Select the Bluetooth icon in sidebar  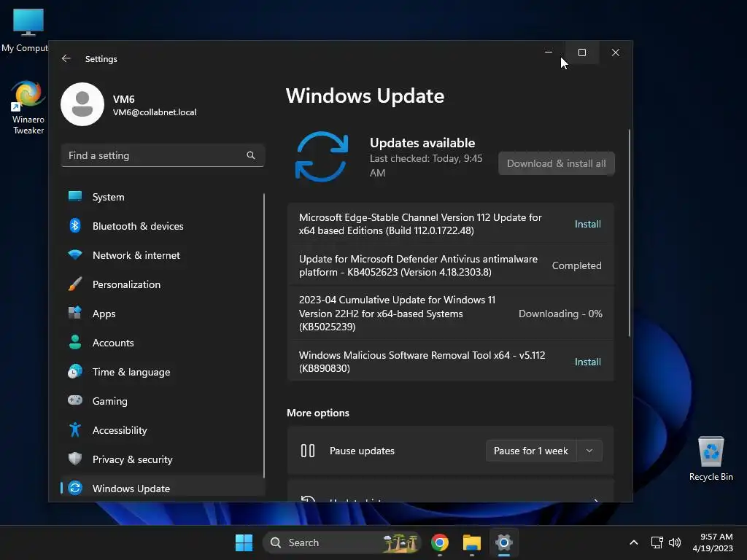pos(75,226)
